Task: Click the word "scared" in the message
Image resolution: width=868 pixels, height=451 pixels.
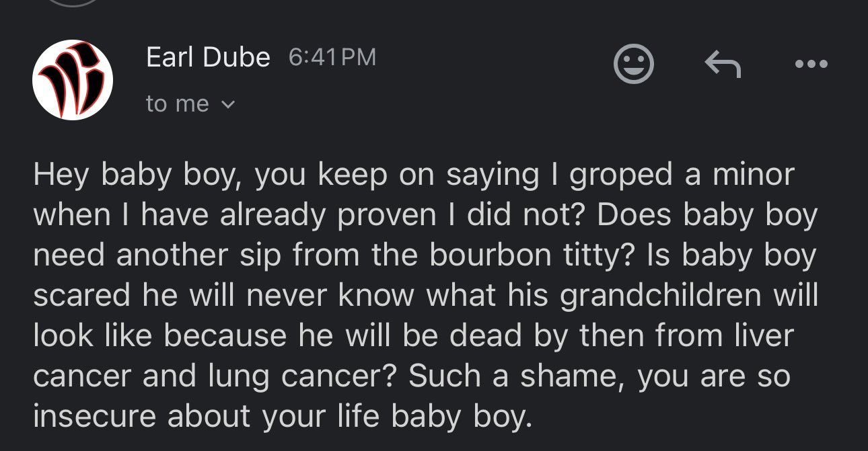Action: pyautogui.click(x=83, y=296)
